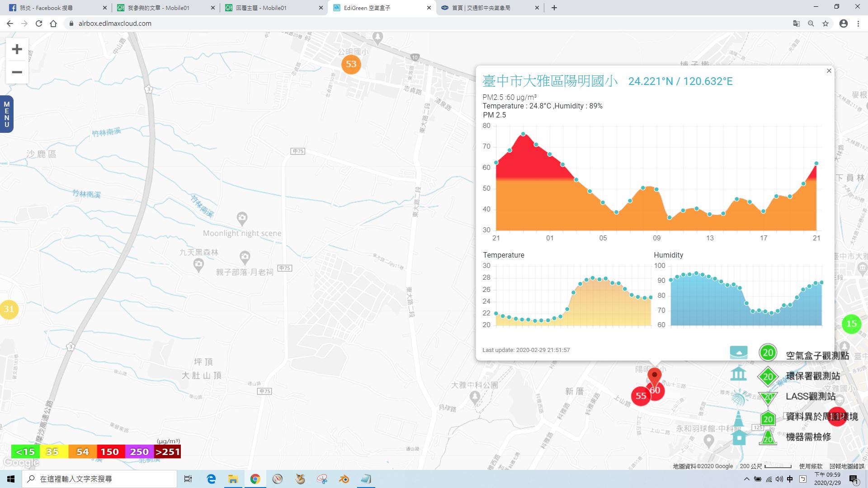Toggle the EPA station building icon
Screen dimensions: 868x488
738,374
